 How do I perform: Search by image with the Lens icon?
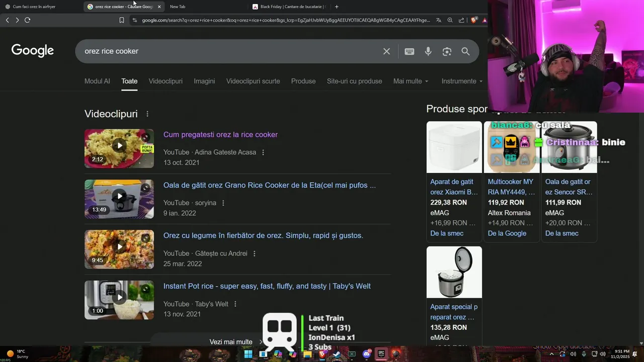click(x=447, y=51)
